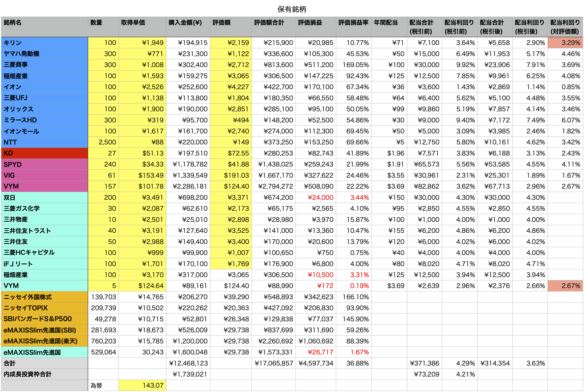The width and height of the screenshot is (584, 392).
Task: Click the イオン name cell
Action: click(45, 87)
